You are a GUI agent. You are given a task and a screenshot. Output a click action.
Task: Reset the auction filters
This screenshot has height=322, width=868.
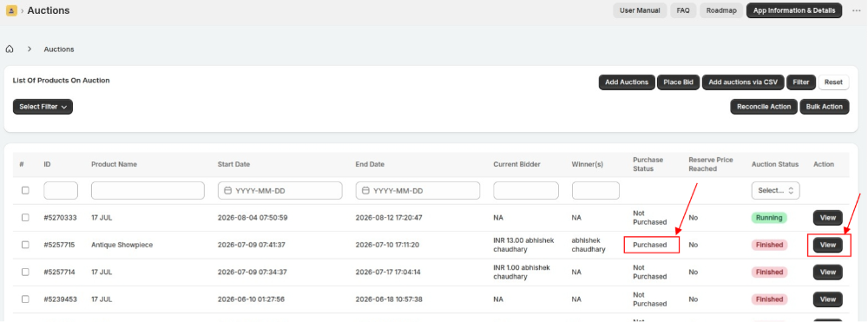(833, 82)
